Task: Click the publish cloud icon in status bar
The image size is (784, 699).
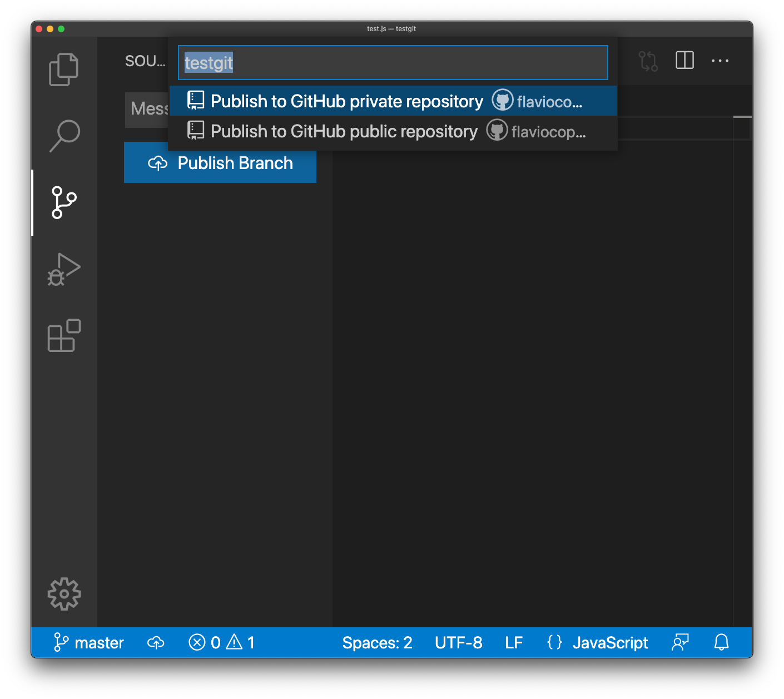Action: (x=155, y=642)
